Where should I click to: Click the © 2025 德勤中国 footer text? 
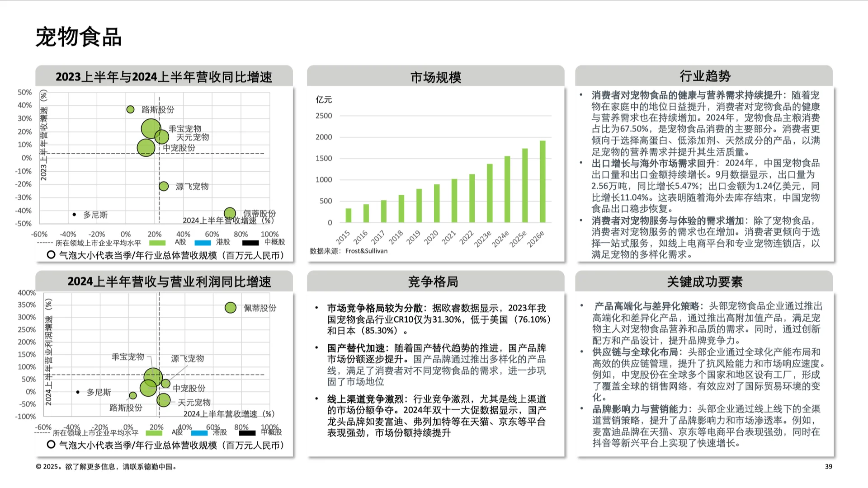107,467
